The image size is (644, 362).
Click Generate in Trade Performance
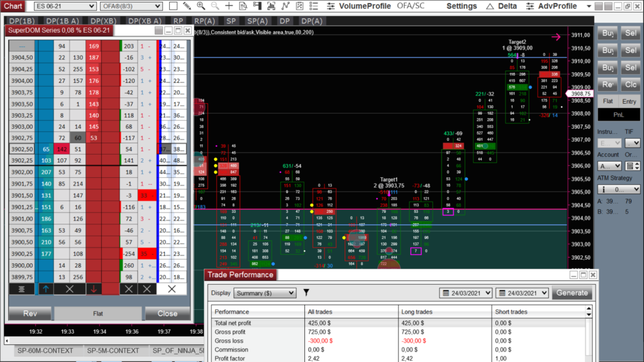(x=572, y=293)
